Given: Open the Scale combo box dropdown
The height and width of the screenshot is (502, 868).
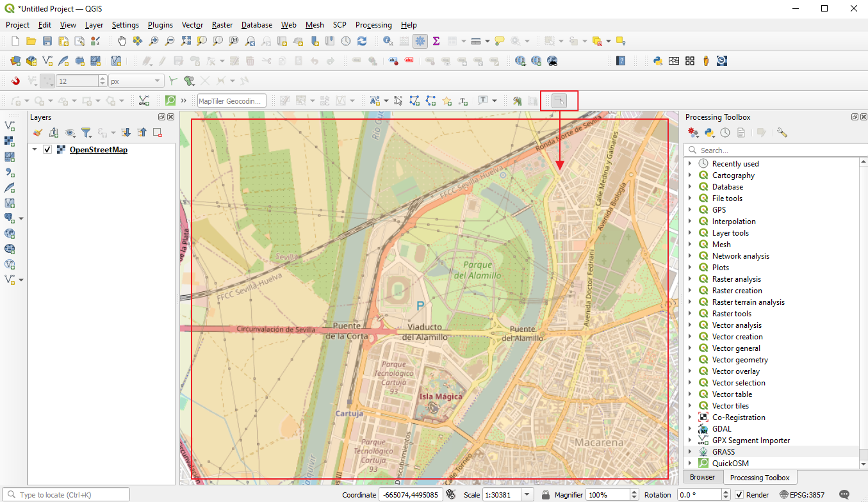Looking at the screenshot, I should (x=527, y=495).
